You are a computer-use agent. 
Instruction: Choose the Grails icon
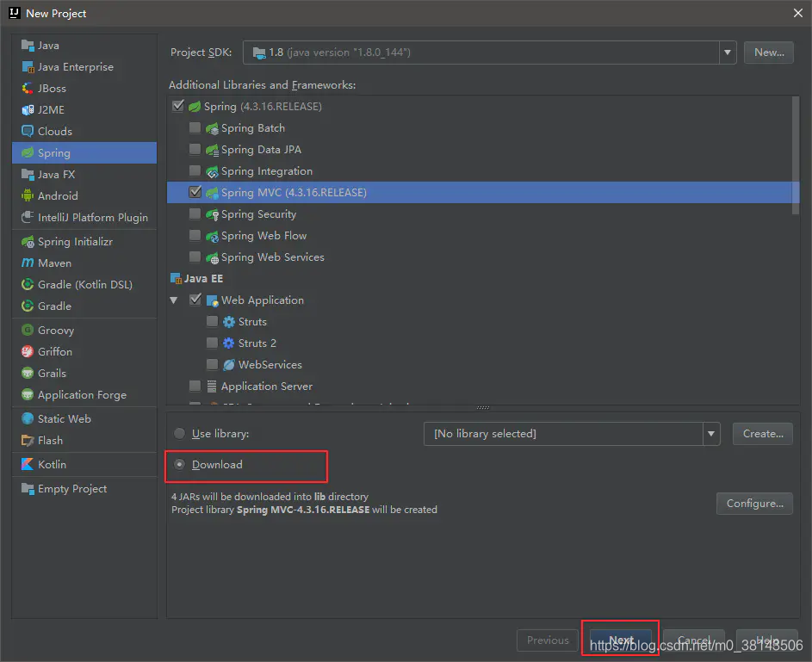28,374
